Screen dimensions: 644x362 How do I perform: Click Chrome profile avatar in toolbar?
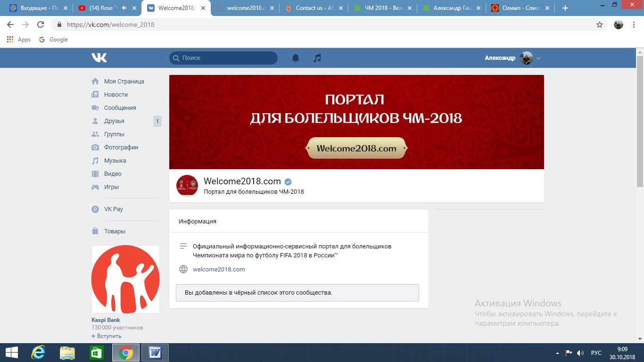coord(619,25)
